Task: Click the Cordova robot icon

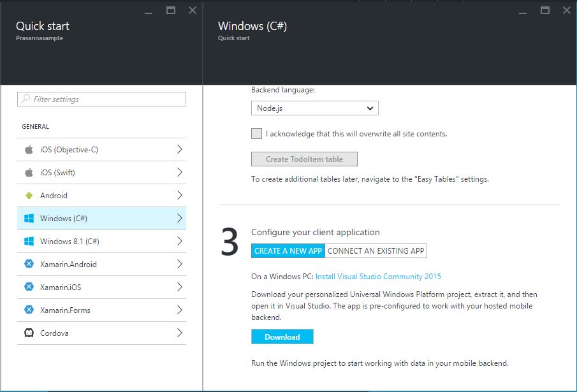Action: 29,333
